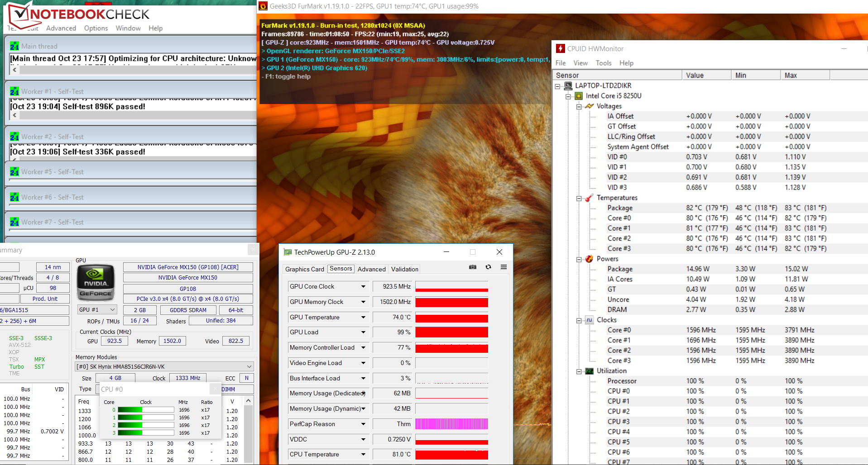Click the Worker #6 Self-Test window icon
The height and width of the screenshot is (465, 868).
[x=14, y=197]
